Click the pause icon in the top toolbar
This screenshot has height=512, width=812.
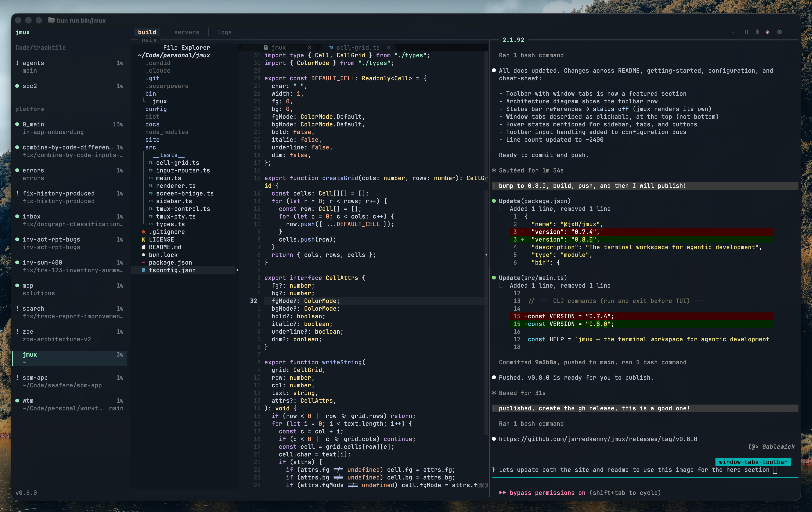coord(746,32)
